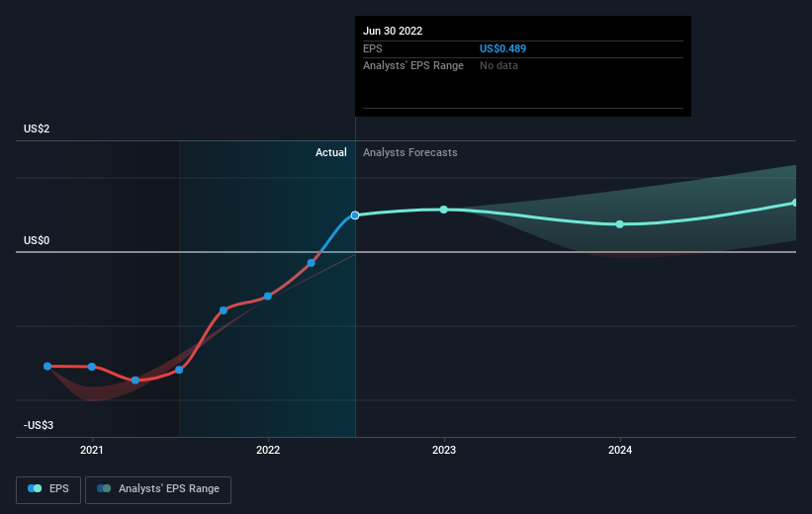Screen dimensions: 812x514
Task: Toggle the EPS legend button
Action: point(50,488)
